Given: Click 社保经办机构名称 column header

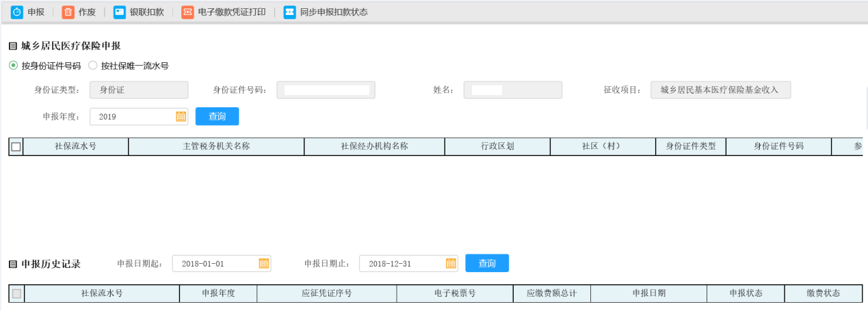Looking at the screenshot, I should [374, 146].
